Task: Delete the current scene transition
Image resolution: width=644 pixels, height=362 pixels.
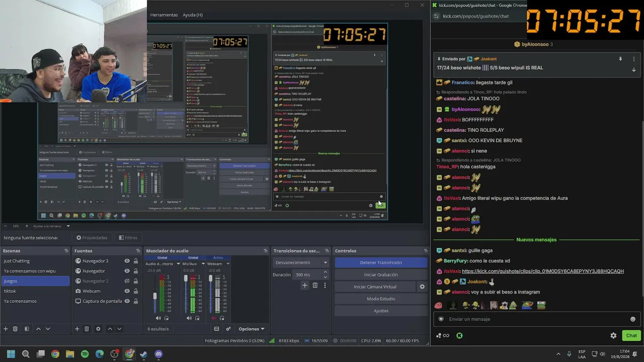Action: click(x=315, y=285)
